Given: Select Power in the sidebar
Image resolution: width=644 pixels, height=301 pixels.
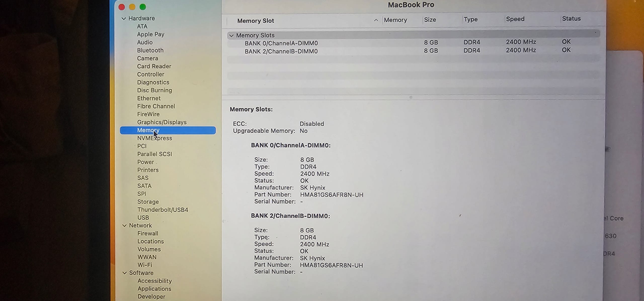Looking at the screenshot, I should click(x=145, y=162).
